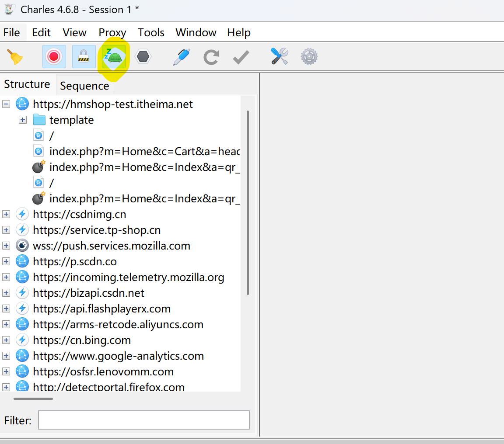Select https://service.tp-shop.cn host row
Screen dimensions: 504x444
(97, 230)
